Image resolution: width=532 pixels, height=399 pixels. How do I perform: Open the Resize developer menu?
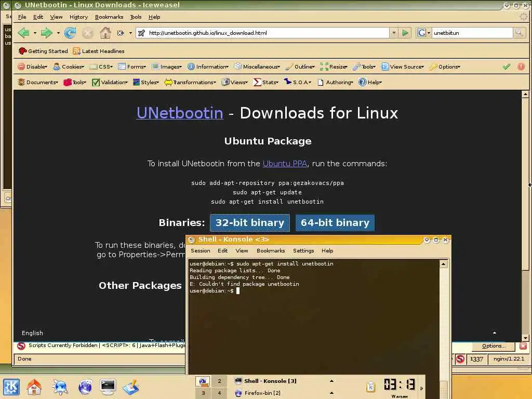point(334,67)
